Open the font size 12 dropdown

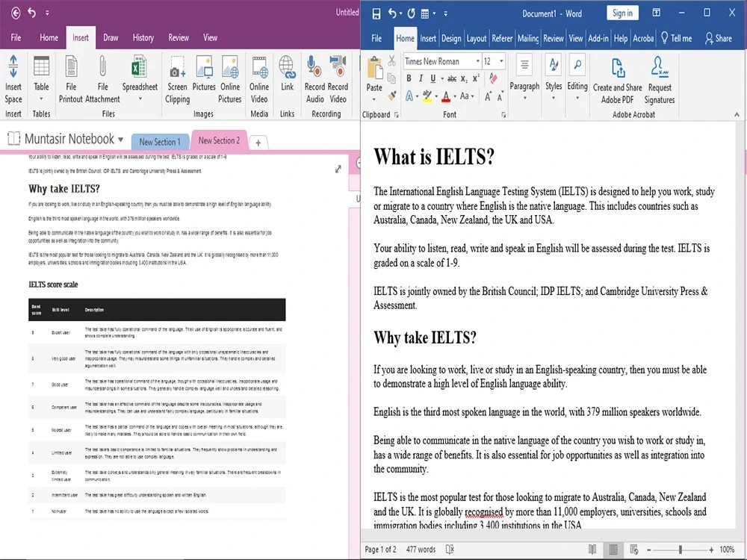coord(501,61)
